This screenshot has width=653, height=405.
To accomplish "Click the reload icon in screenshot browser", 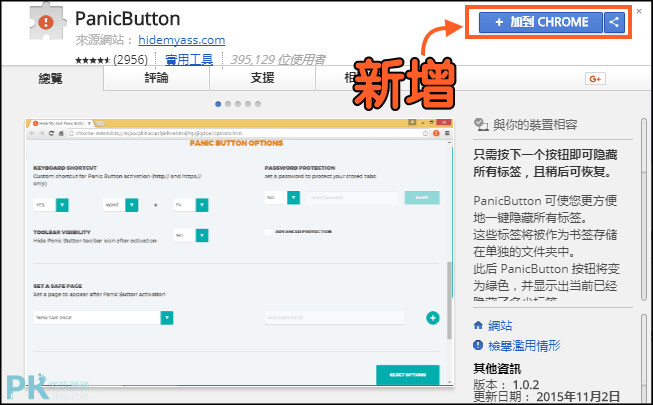I will click(x=51, y=133).
